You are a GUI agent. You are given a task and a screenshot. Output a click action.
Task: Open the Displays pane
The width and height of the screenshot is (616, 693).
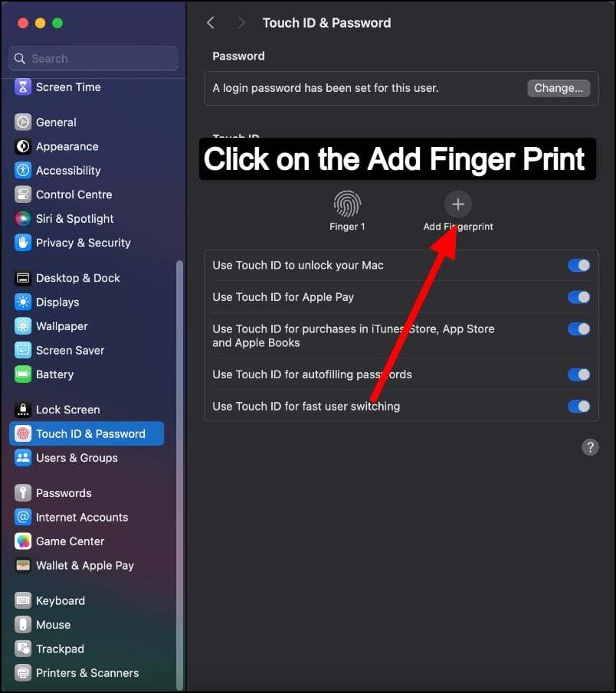pos(87,302)
